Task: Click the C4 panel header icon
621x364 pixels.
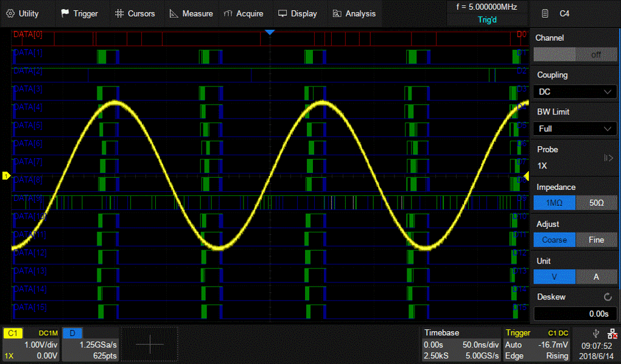Action: click(545, 13)
